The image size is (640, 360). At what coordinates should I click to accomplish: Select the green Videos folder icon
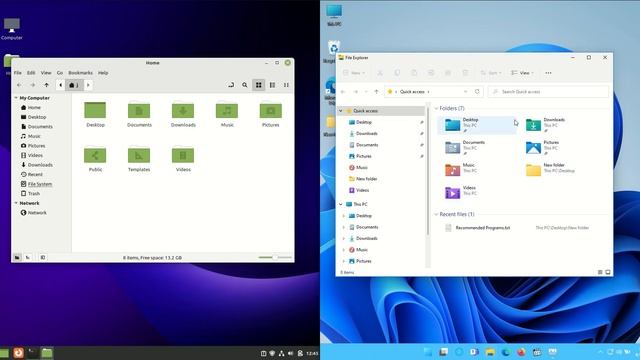point(183,155)
